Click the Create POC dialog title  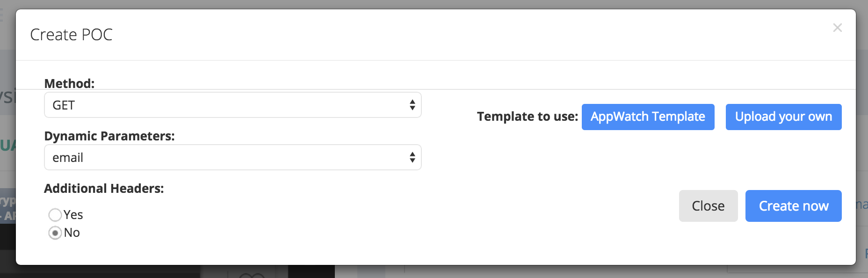[72, 34]
